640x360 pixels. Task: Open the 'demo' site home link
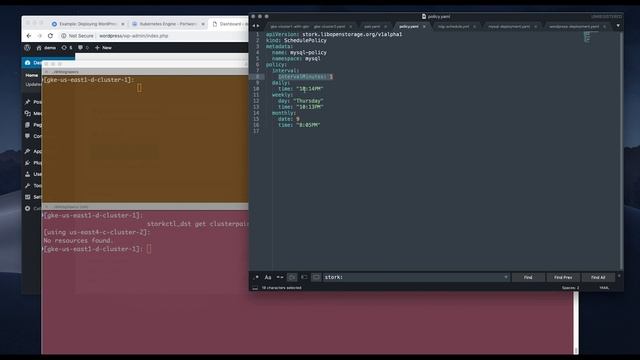click(46, 48)
